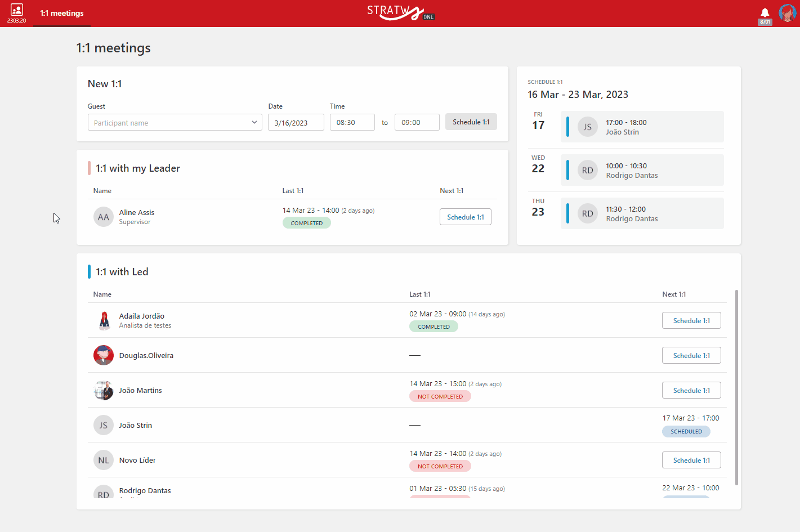This screenshot has height=532, width=800.
Task: Open Friday 17 meeting with João Strin
Action: 642,127
